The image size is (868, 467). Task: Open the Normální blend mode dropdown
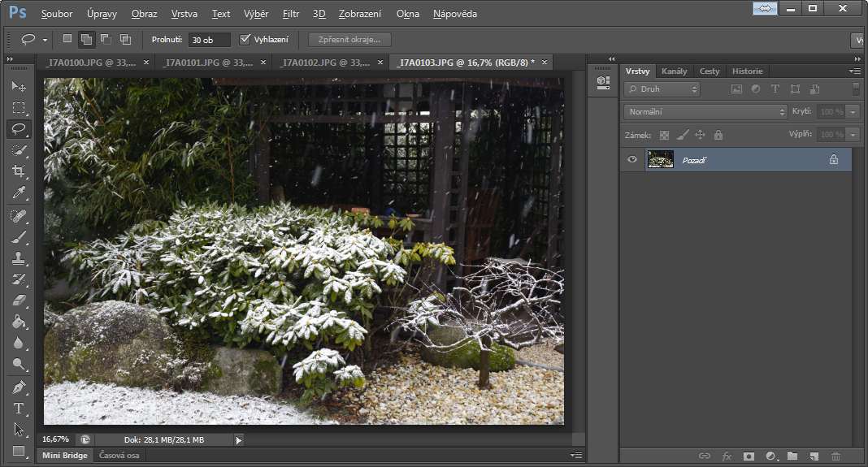pos(705,111)
